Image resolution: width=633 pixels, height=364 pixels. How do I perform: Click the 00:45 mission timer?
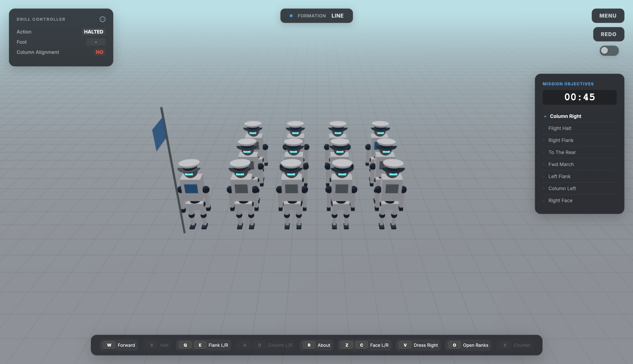[579, 97]
